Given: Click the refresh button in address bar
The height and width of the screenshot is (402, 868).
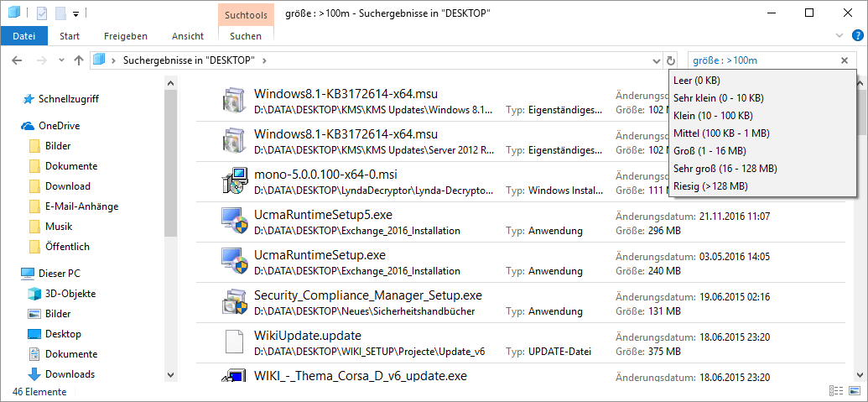Looking at the screenshot, I should point(670,60).
